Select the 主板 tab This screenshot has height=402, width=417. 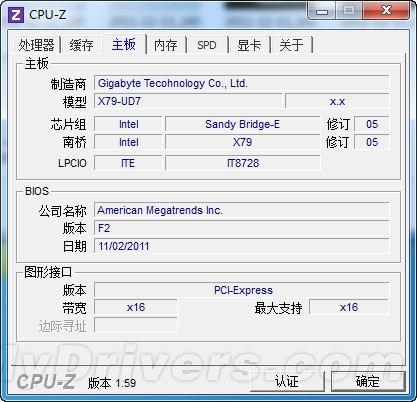[124, 44]
